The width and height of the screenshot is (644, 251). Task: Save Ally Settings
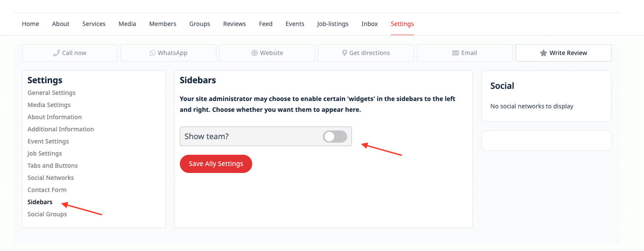tap(216, 164)
